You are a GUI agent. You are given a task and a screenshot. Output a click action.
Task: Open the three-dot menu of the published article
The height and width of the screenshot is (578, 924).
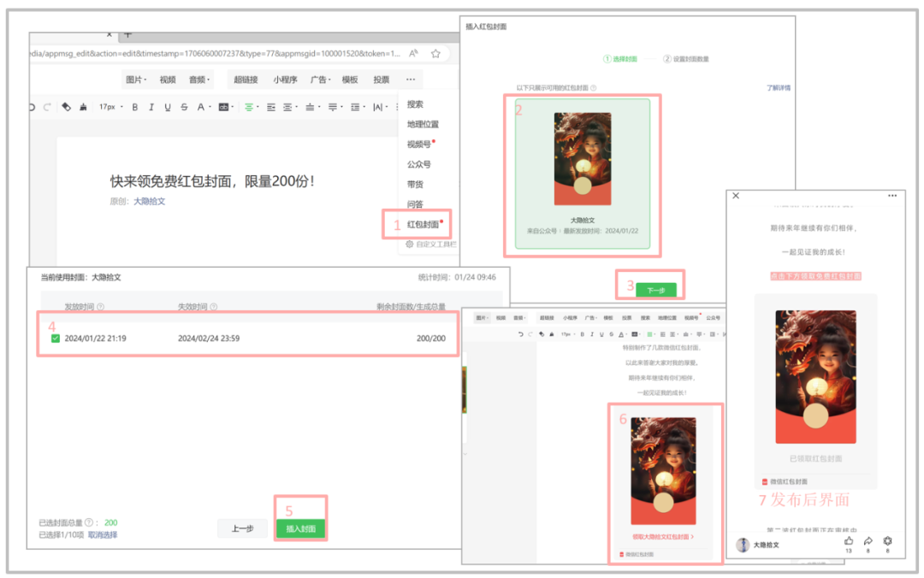(892, 196)
